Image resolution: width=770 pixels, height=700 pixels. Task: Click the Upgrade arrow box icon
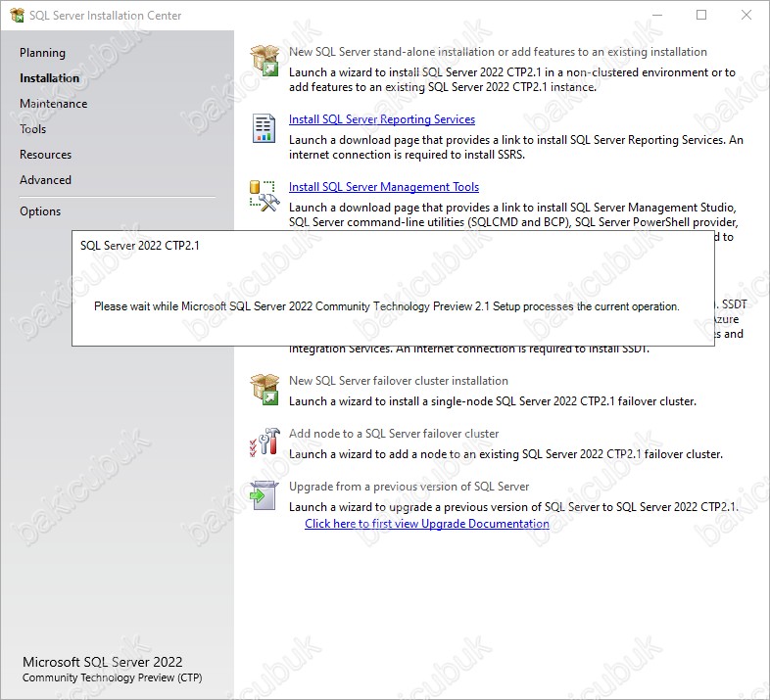pos(265,495)
